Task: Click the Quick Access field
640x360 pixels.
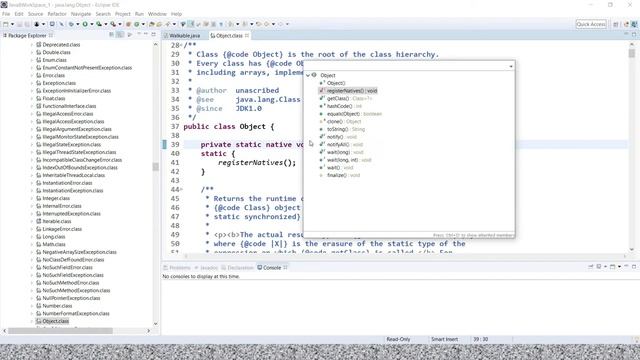Action: pyautogui.click(x=591, y=24)
